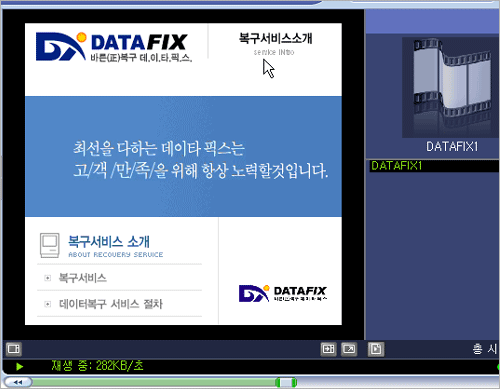Click the fit-video-to-player-size icon
The height and width of the screenshot is (389, 500).
coord(328,349)
